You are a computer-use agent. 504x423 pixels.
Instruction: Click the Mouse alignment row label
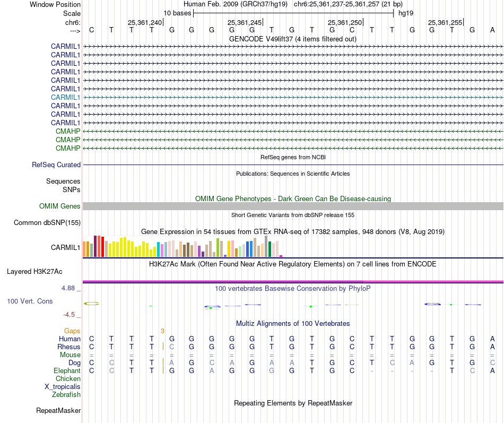[70, 355]
